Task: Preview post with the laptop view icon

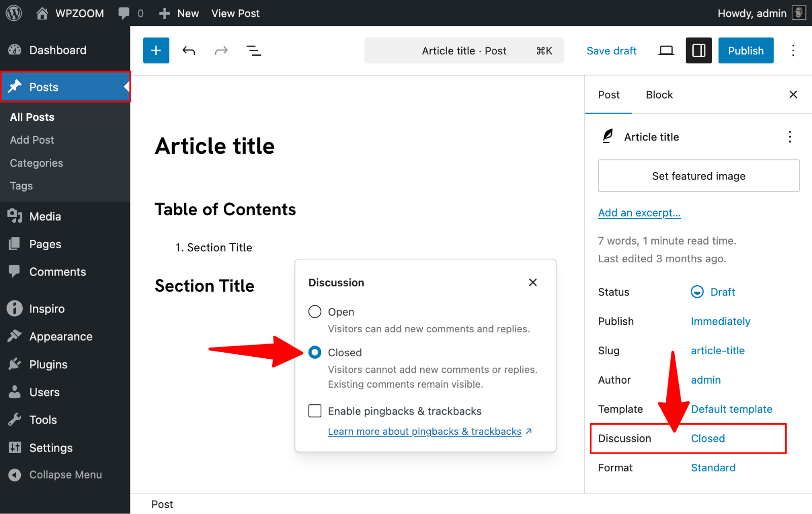Action: point(666,50)
